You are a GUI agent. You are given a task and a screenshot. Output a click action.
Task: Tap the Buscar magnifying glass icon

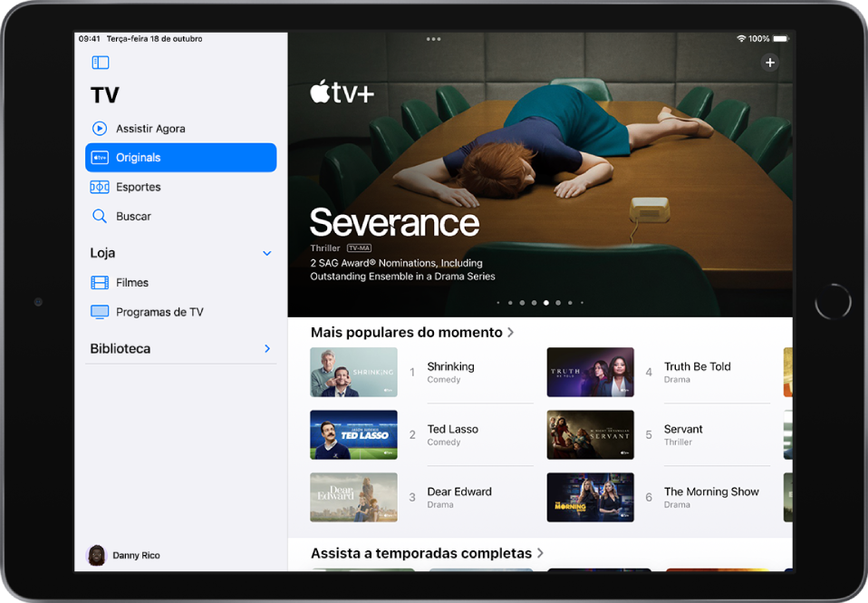click(100, 216)
